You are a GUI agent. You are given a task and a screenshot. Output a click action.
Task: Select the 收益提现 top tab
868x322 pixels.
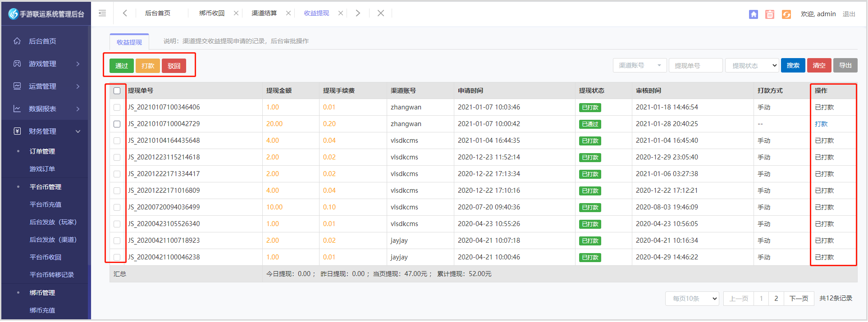[316, 14]
